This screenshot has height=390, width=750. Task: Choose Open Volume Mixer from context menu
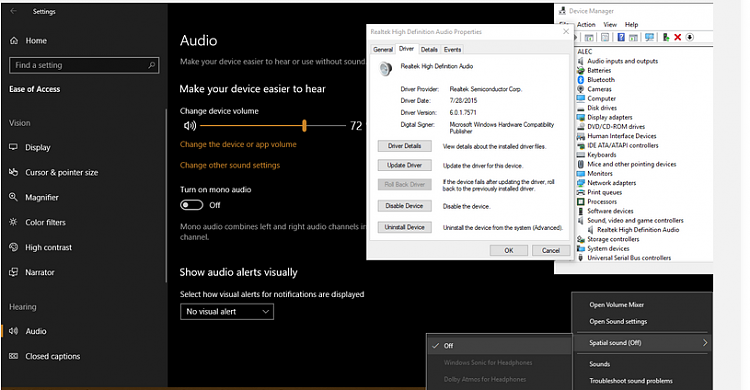pyautogui.click(x=617, y=305)
